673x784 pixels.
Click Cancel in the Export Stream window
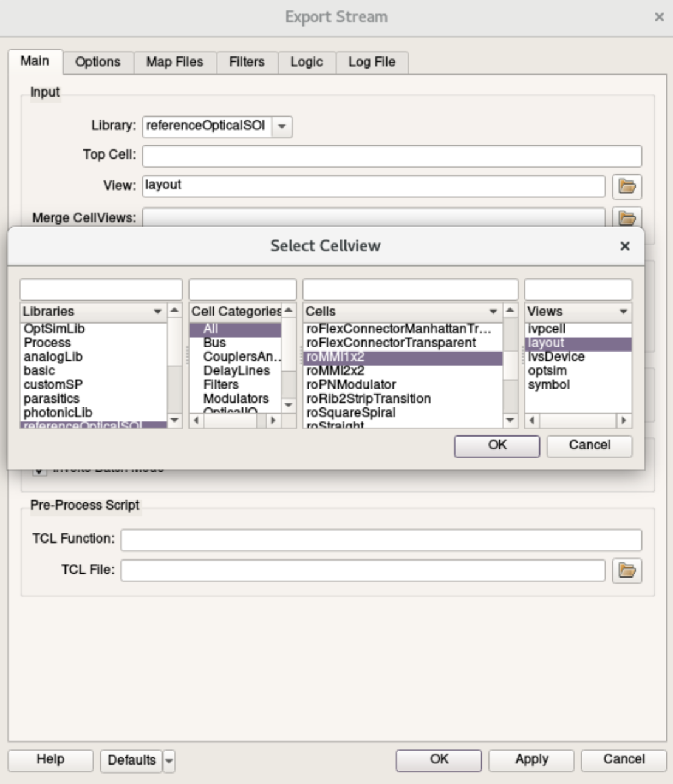(624, 760)
